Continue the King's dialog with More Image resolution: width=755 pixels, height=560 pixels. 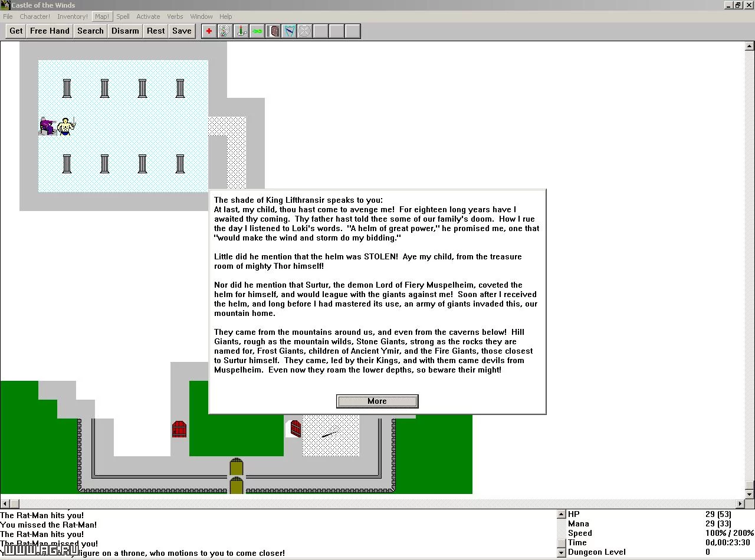click(377, 401)
